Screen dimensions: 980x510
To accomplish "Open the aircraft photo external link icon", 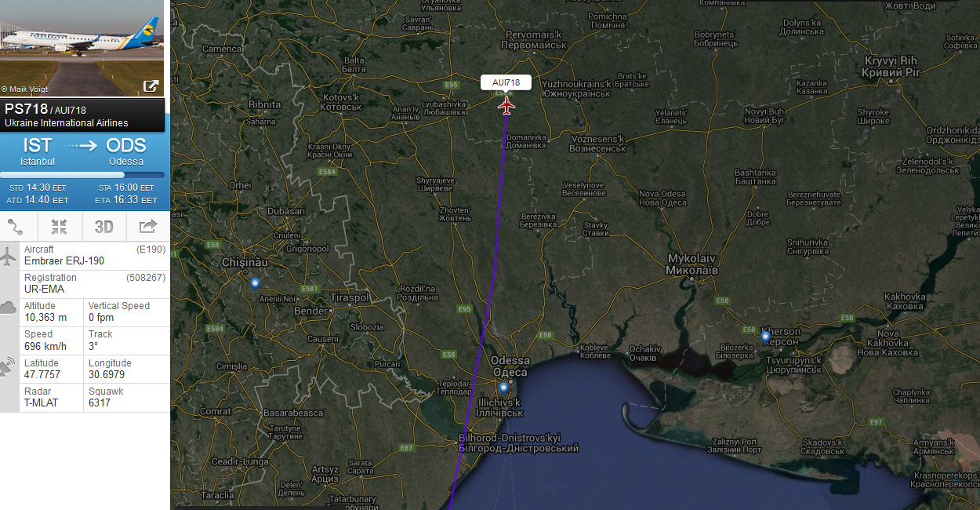I will click(151, 86).
